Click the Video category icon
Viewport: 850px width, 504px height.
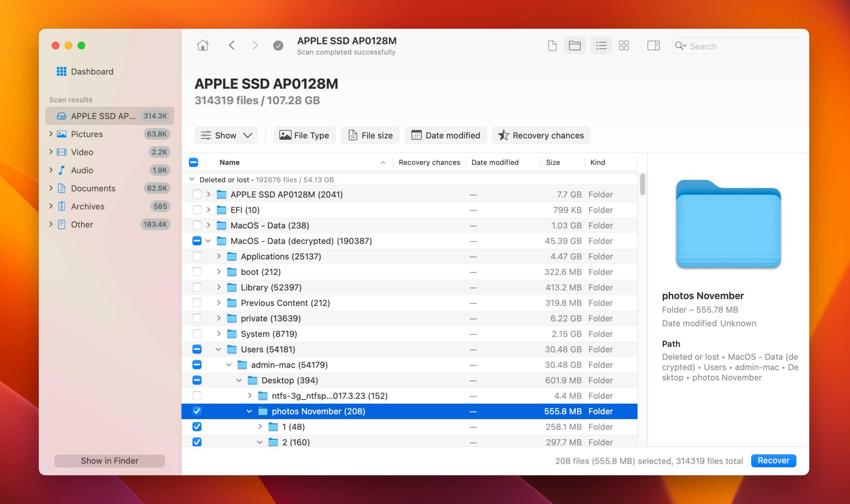point(61,152)
